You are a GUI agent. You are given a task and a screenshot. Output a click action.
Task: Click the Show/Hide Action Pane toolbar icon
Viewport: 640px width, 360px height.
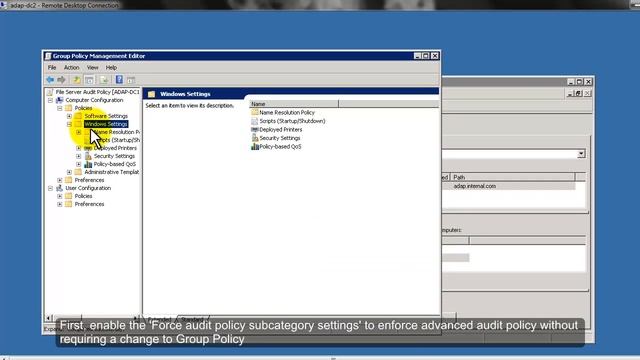tap(131, 80)
